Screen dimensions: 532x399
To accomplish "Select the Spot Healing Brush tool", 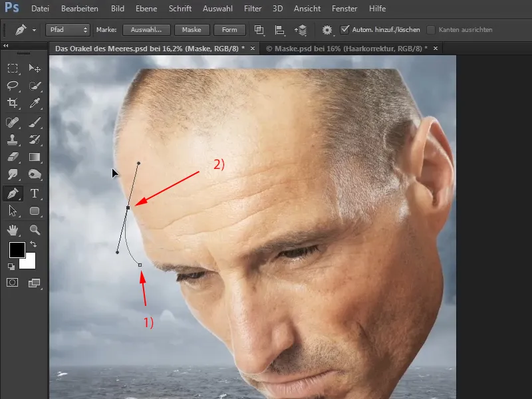I will pyautogui.click(x=13, y=122).
